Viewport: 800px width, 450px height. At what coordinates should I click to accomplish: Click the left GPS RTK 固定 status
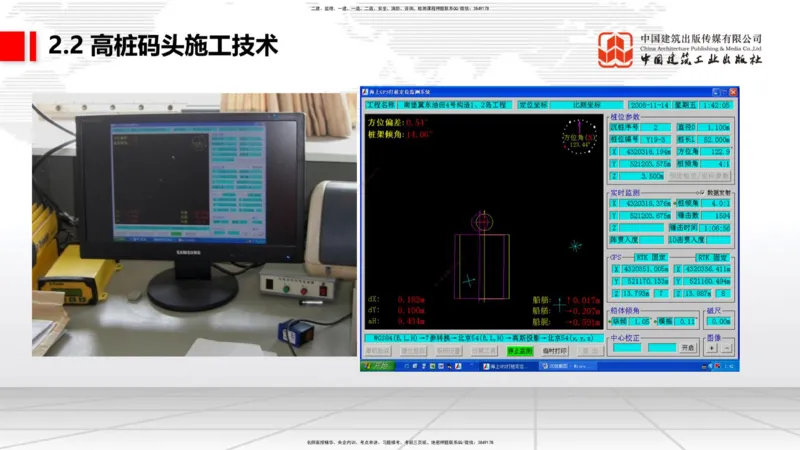pyautogui.click(x=652, y=257)
